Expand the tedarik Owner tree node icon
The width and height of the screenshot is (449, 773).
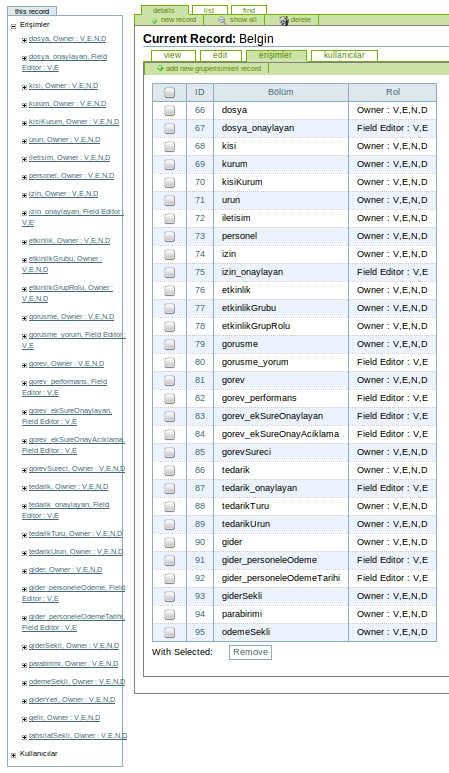pyautogui.click(x=24, y=488)
